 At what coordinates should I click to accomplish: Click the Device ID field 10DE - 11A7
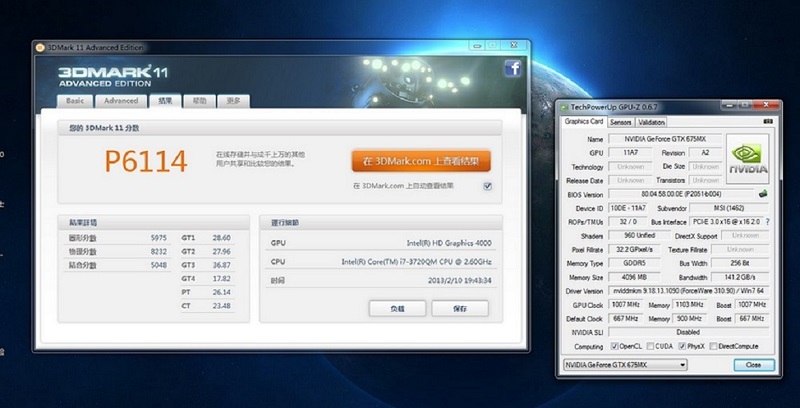pos(628,208)
